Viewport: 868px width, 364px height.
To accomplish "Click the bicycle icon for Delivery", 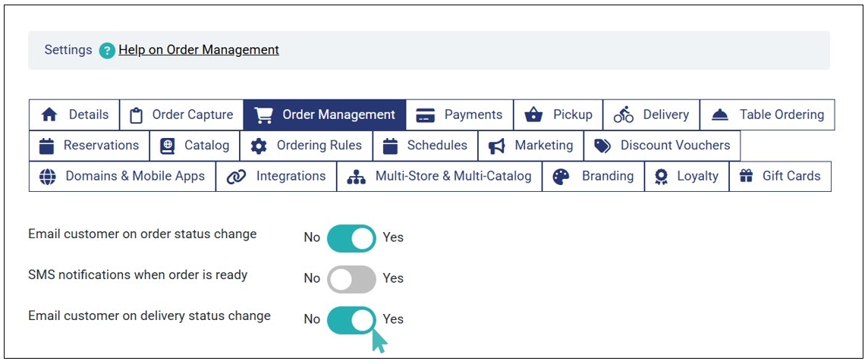I will pyautogui.click(x=624, y=115).
